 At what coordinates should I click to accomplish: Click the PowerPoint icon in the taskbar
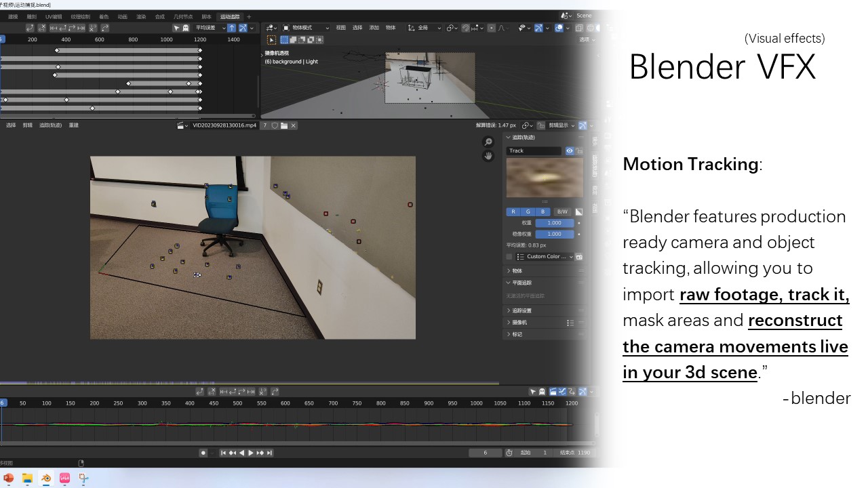point(9,478)
